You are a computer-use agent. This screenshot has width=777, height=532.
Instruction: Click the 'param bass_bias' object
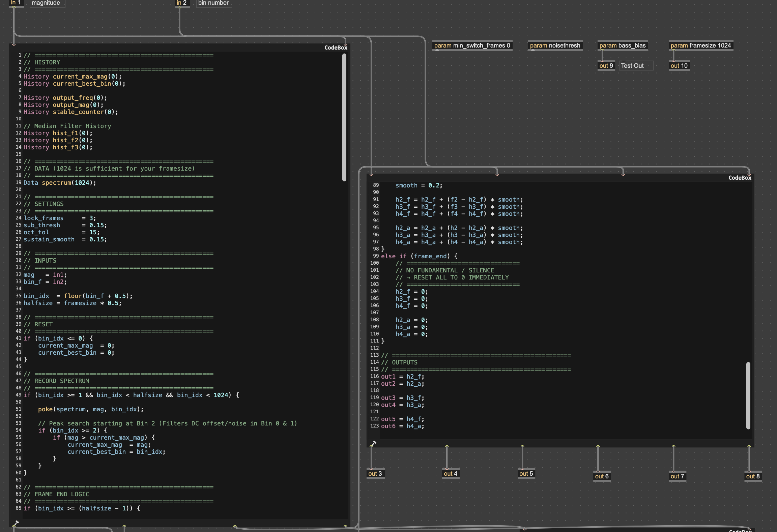pos(623,46)
